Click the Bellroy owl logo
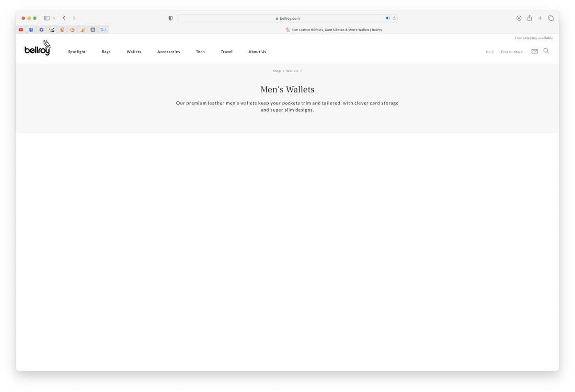 tap(37, 48)
